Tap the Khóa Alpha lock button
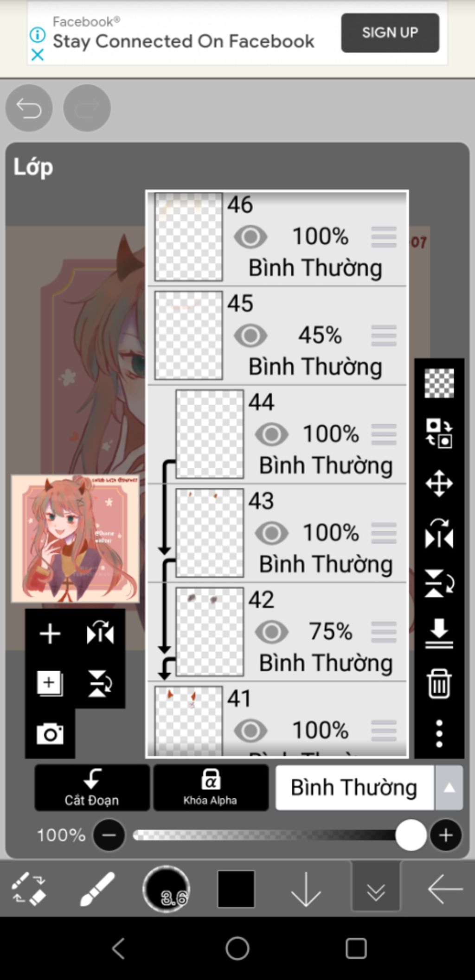This screenshot has height=980, width=475. pyautogui.click(x=211, y=788)
